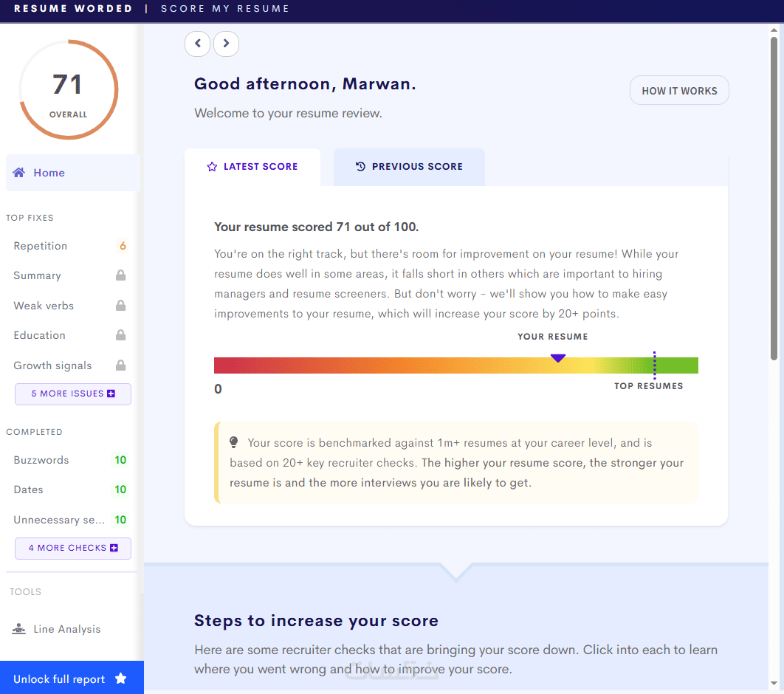Click the star icon on Unlock full report
The image size is (784, 694).
pos(120,678)
